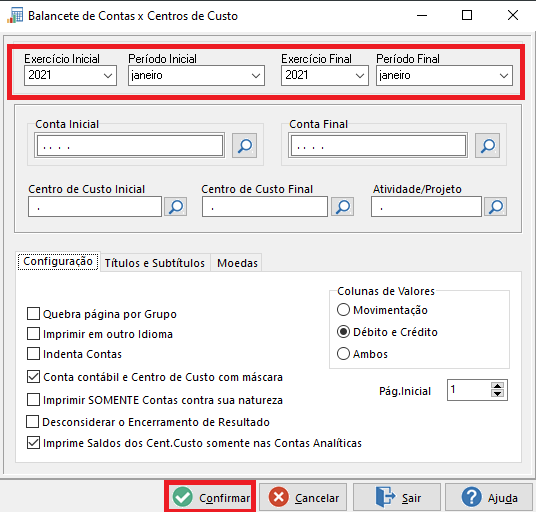Click the Centro de Custo Final lookup icon
Viewport: 536px width, 512px height.
[x=343, y=206]
